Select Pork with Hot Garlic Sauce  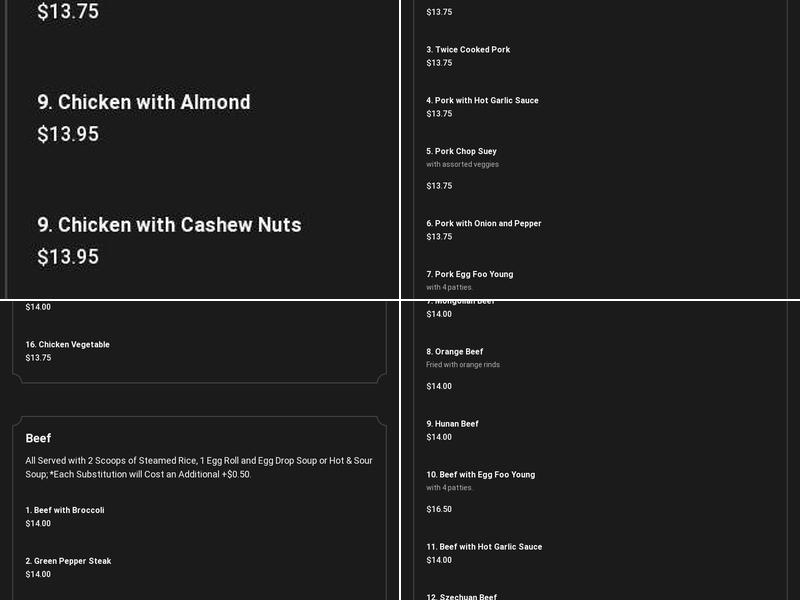482,101
